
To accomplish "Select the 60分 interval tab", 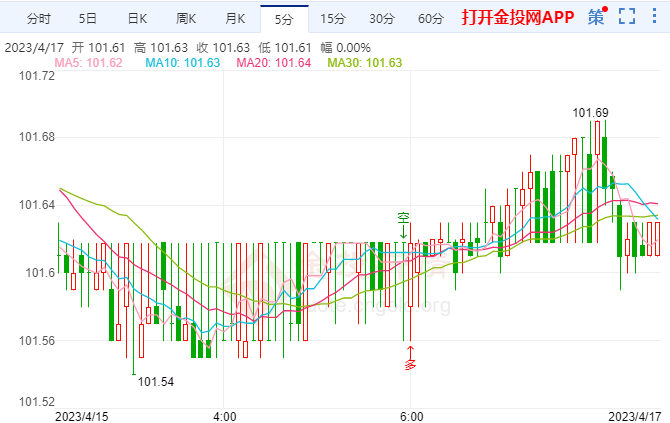I will pyautogui.click(x=431, y=18).
